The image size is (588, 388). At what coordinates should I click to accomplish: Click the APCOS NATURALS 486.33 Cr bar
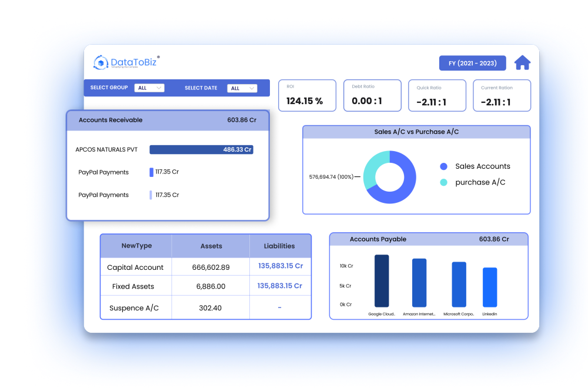pyautogui.click(x=201, y=150)
